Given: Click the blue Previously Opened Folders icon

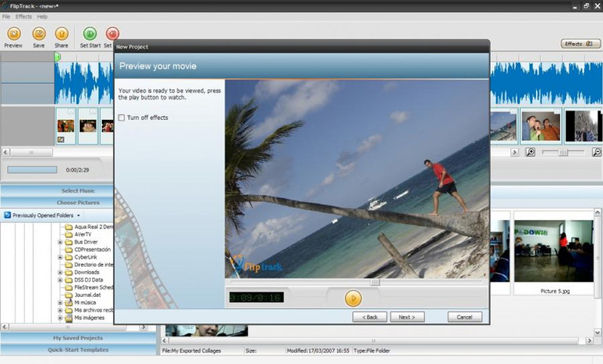Looking at the screenshot, I should click(8, 215).
